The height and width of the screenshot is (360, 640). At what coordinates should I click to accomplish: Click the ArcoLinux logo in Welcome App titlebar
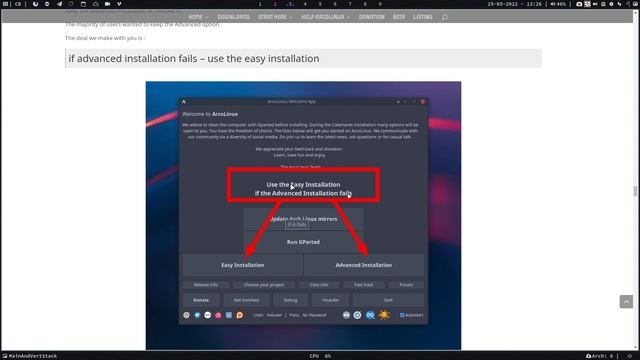[184, 102]
